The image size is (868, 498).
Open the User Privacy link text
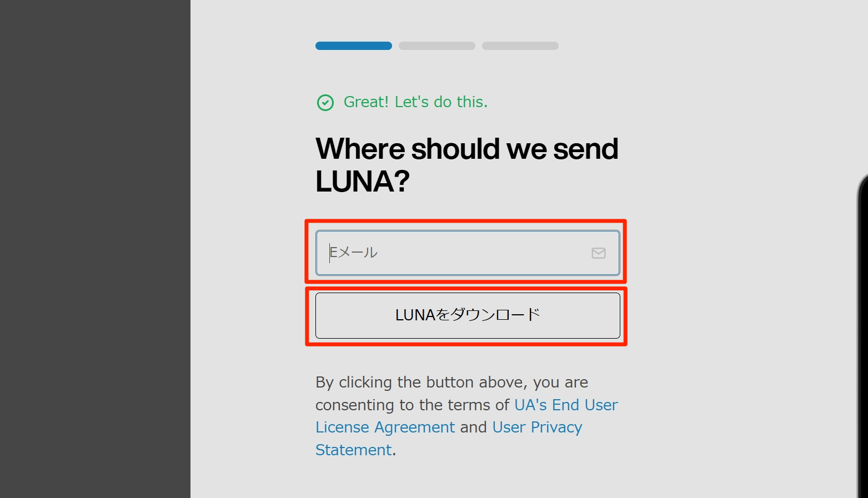coord(537,427)
